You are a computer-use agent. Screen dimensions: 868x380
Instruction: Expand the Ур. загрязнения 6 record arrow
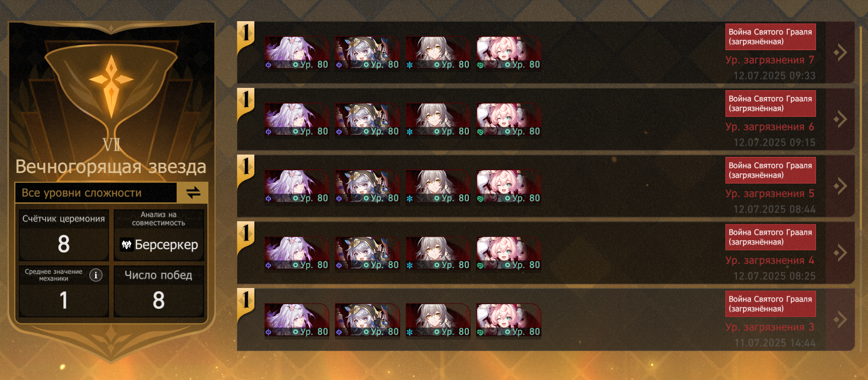pyautogui.click(x=840, y=119)
